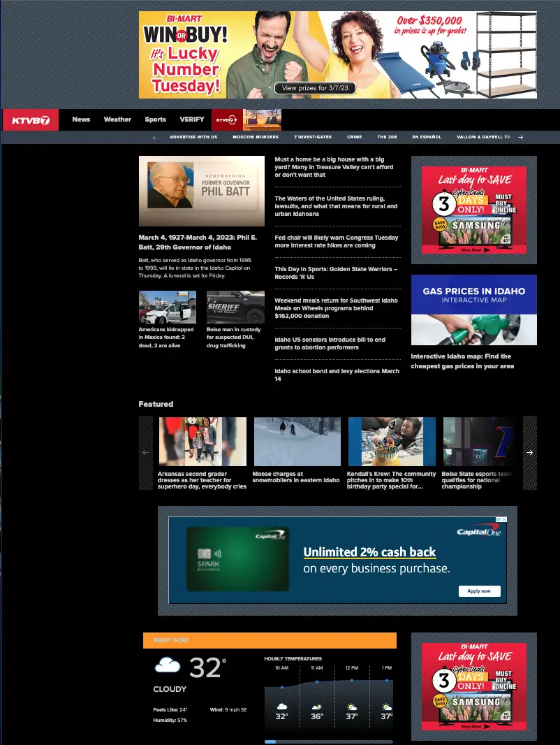This screenshot has width=560, height=745.
Task: Open the News menu
Action: click(81, 120)
